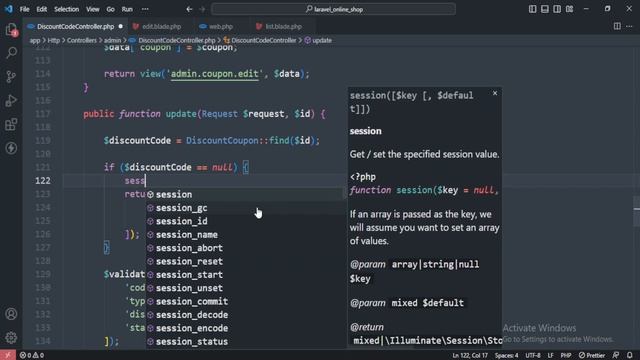Select session_encode suggestion
Viewport: 640px width, 360px height.
246,328
